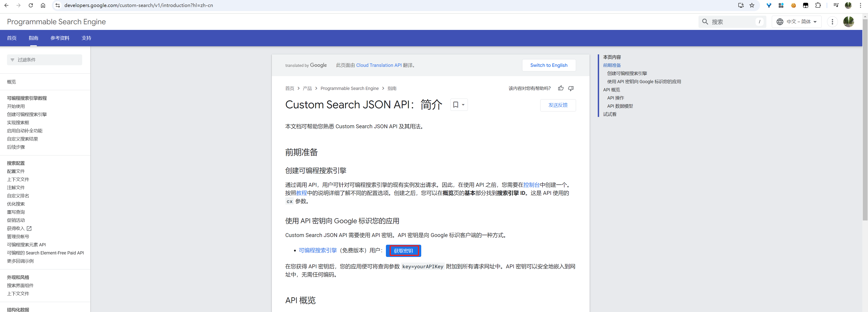Image resolution: width=868 pixels, height=312 pixels.
Task: Click the browser home icon
Action: pos(43,5)
